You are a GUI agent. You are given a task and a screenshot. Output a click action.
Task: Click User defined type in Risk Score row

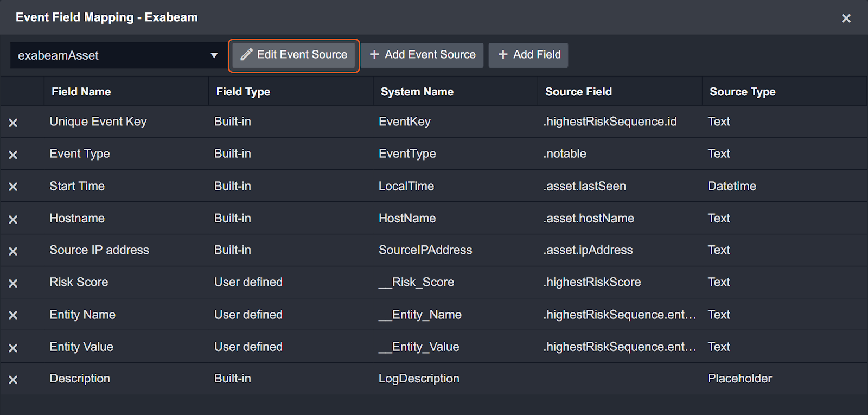(248, 282)
